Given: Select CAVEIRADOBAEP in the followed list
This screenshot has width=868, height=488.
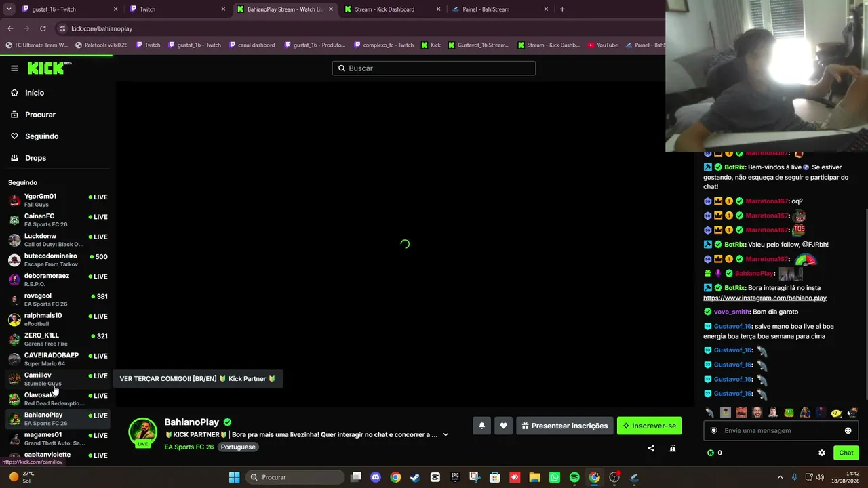Looking at the screenshot, I should [58, 359].
